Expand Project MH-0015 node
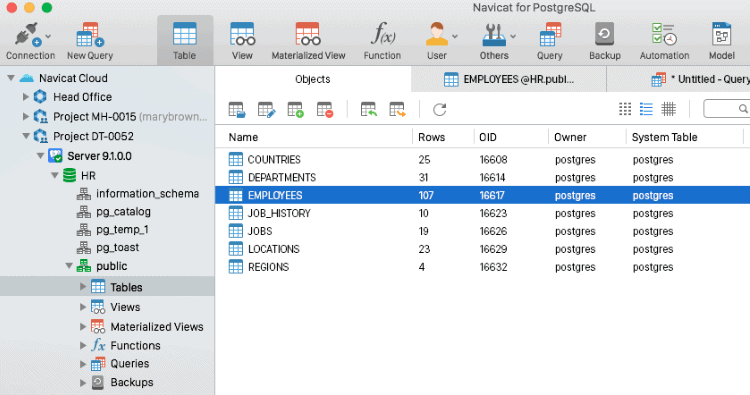The height and width of the screenshot is (395, 750). click(x=26, y=116)
